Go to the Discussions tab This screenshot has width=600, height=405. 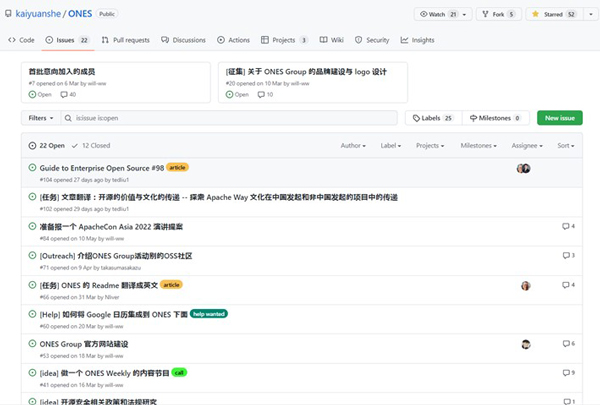pos(183,40)
